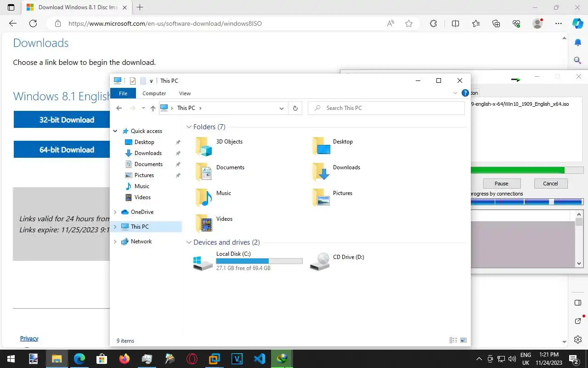Open Recent locations dropdown arrow
Viewport: 588px width, 368px height.
(x=143, y=108)
